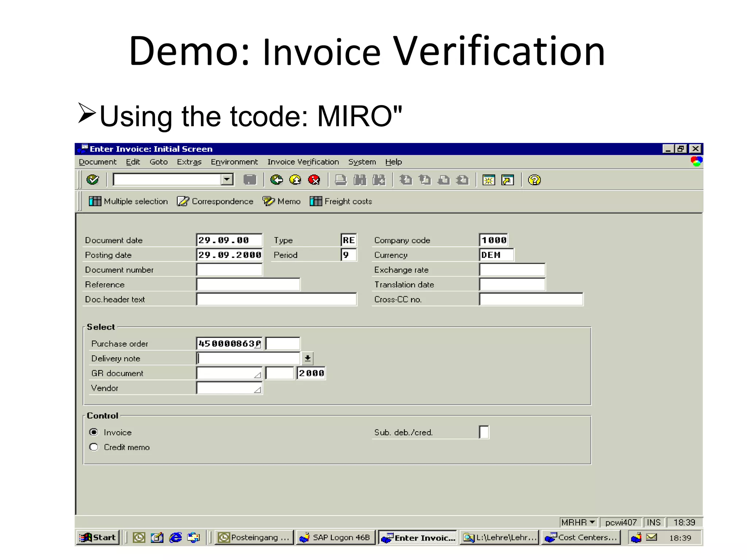Click the Windows Start button
Screen dimensions: 747x560
tap(98, 537)
